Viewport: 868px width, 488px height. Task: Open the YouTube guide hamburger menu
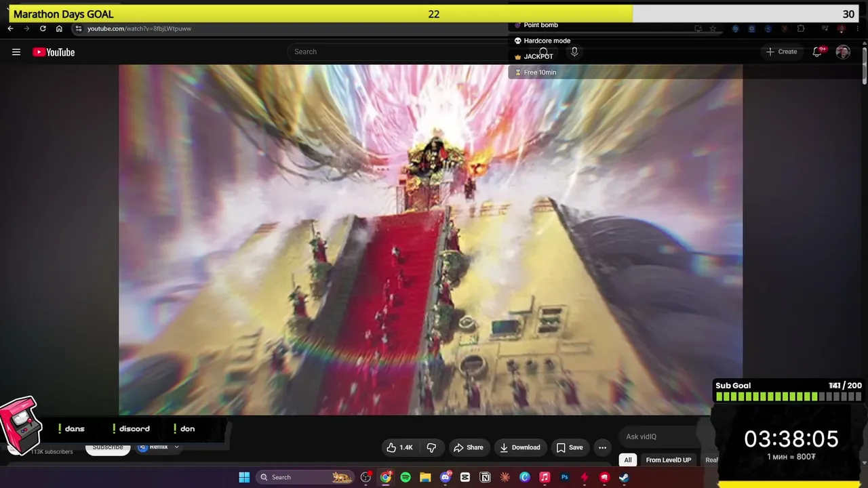pos(16,52)
